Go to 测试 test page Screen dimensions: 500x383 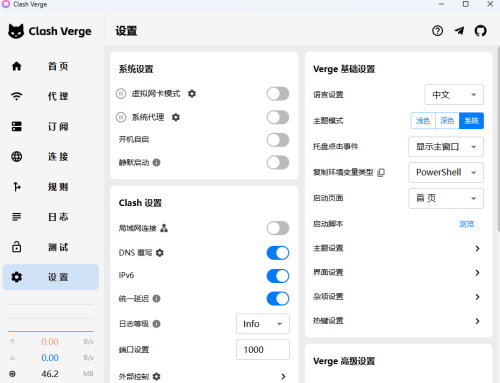(x=51, y=247)
